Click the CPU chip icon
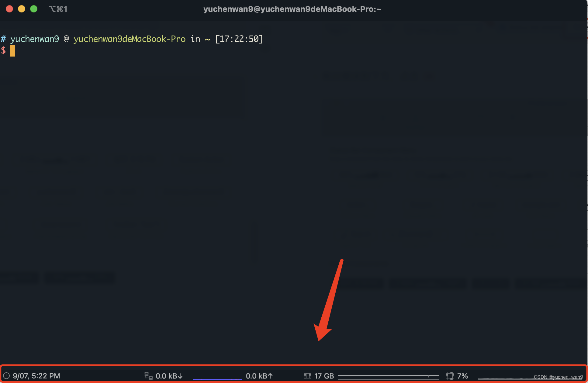Screen dimensions: 588x383 [x=450, y=376]
